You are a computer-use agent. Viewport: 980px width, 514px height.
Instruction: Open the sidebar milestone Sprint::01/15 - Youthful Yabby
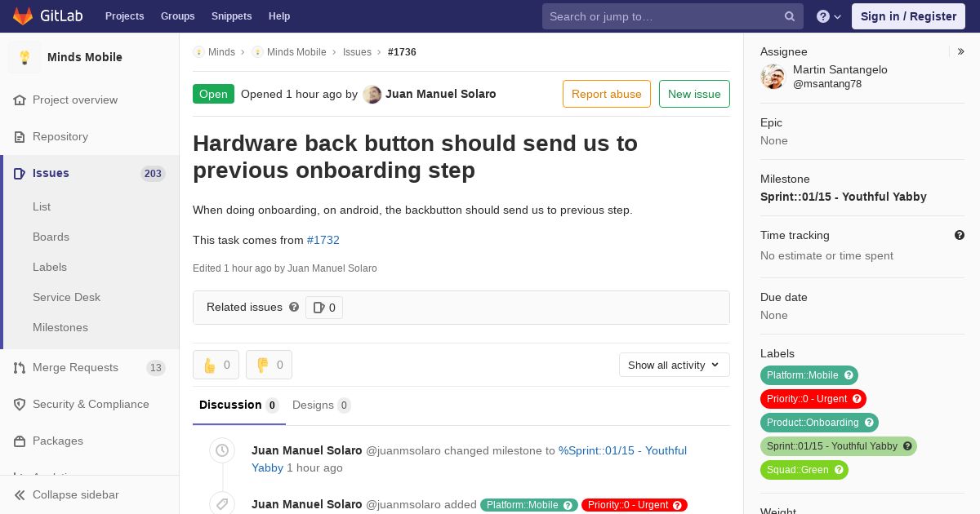point(844,197)
